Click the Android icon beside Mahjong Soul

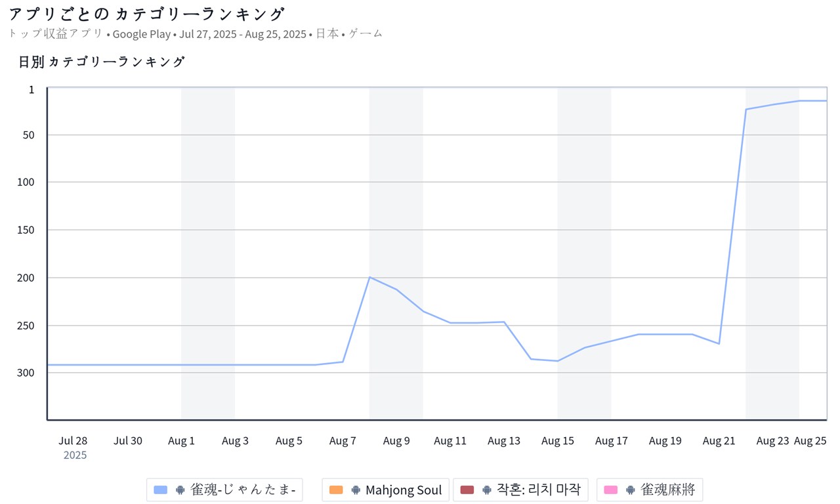(356, 490)
